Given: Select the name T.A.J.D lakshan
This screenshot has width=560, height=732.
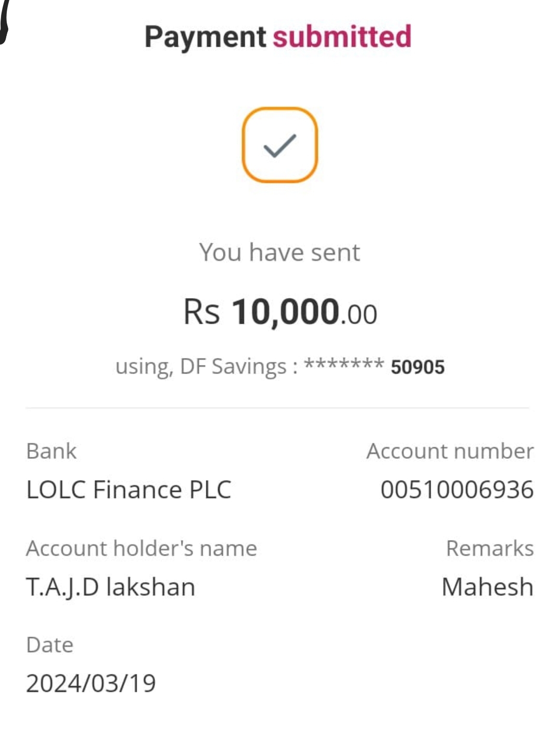Looking at the screenshot, I should 110,587.
